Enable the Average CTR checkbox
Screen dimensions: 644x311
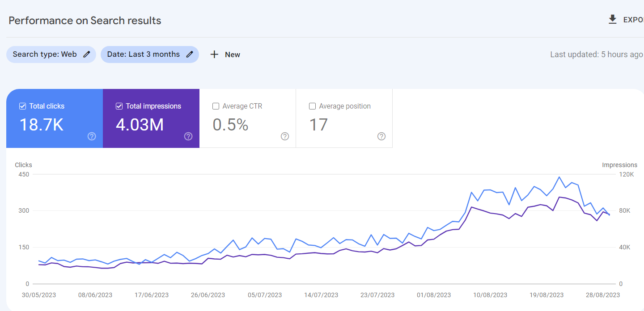click(x=216, y=106)
